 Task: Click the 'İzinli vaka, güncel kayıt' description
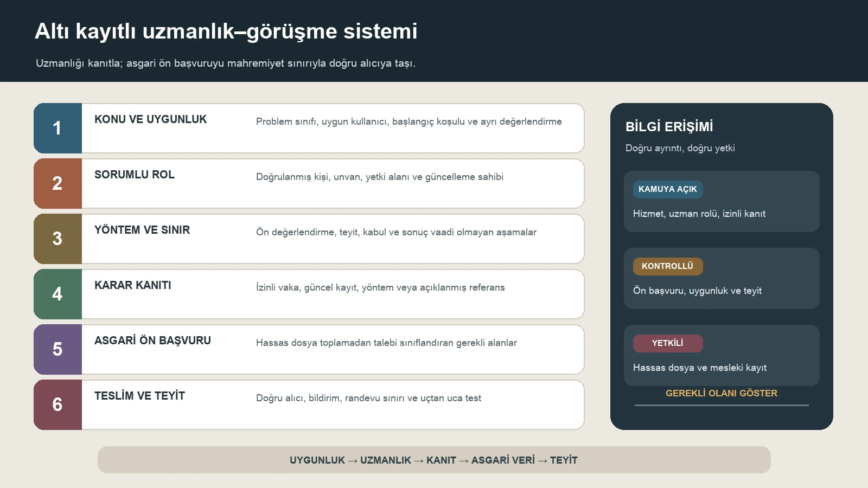(380, 287)
